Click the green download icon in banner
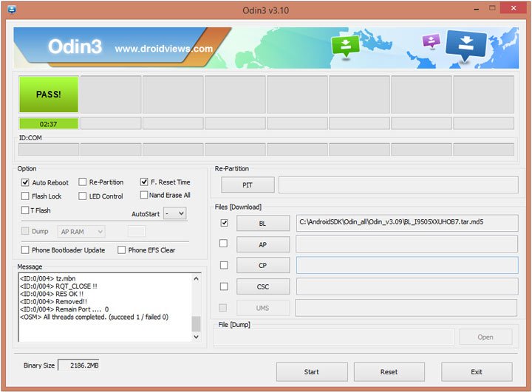Image resolution: width=532 pixels, height=392 pixels. point(345,47)
